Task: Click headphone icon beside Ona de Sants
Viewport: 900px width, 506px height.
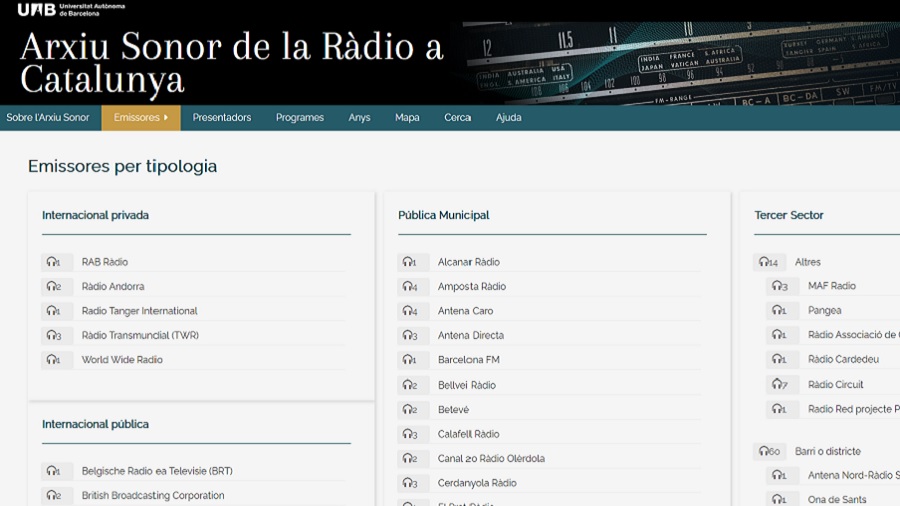Action: (782, 500)
